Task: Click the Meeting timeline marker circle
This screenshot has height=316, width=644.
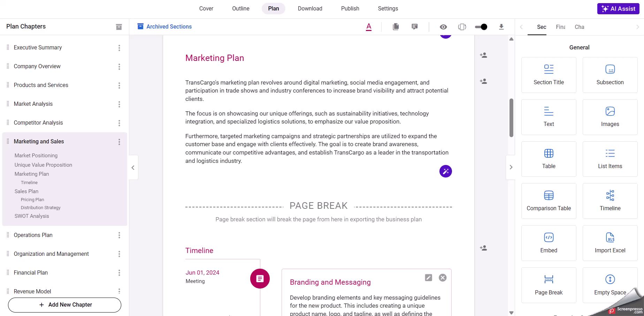Action: click(260, 278)
